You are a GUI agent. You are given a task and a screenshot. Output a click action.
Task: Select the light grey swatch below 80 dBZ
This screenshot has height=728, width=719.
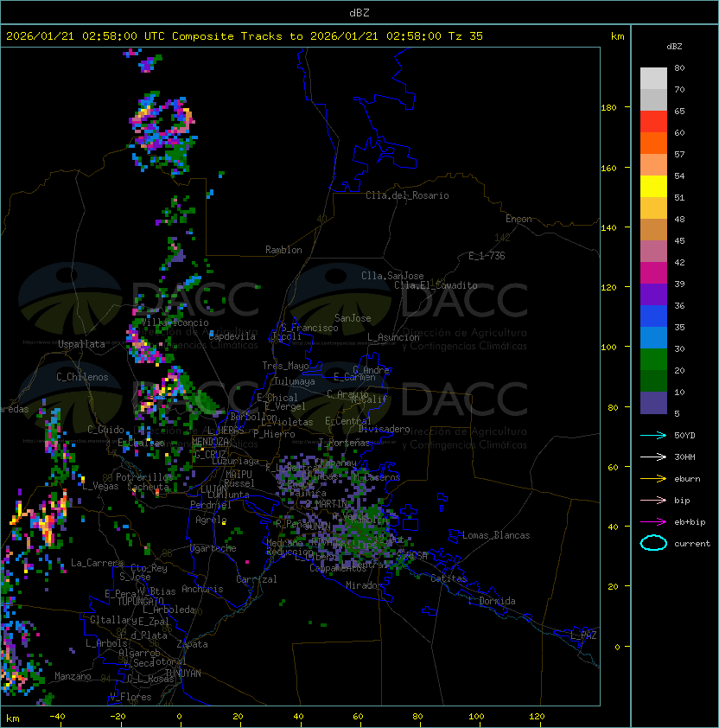(x=653, y=78)
